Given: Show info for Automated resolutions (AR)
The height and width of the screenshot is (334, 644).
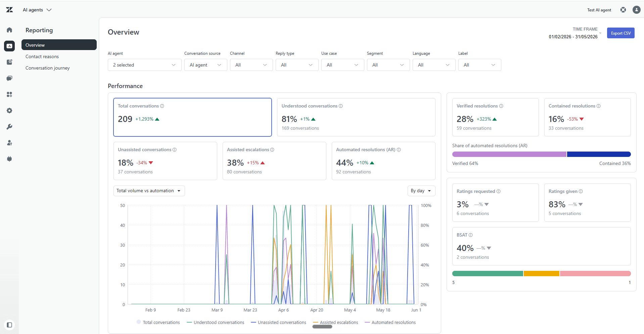Looking at the screenshot, I should pyautogui.click(x=399, y=150).
